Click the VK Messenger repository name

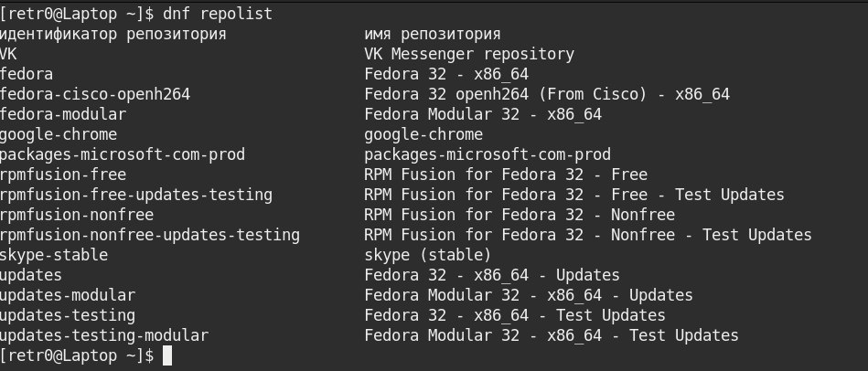(x=469, y=54)
